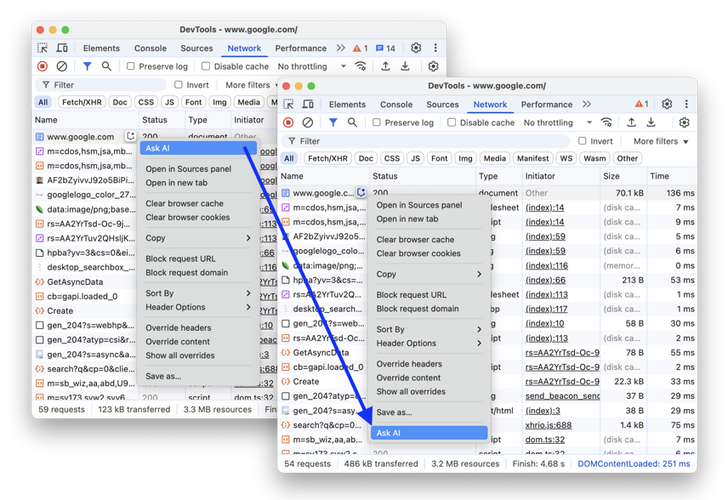Click AI button beside www.google.com in back window
This screenshot has width=728, height=500.
pos(130,136)
